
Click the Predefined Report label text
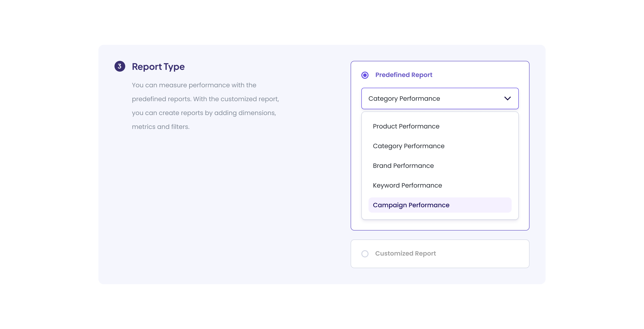click(x=403, y=75)
